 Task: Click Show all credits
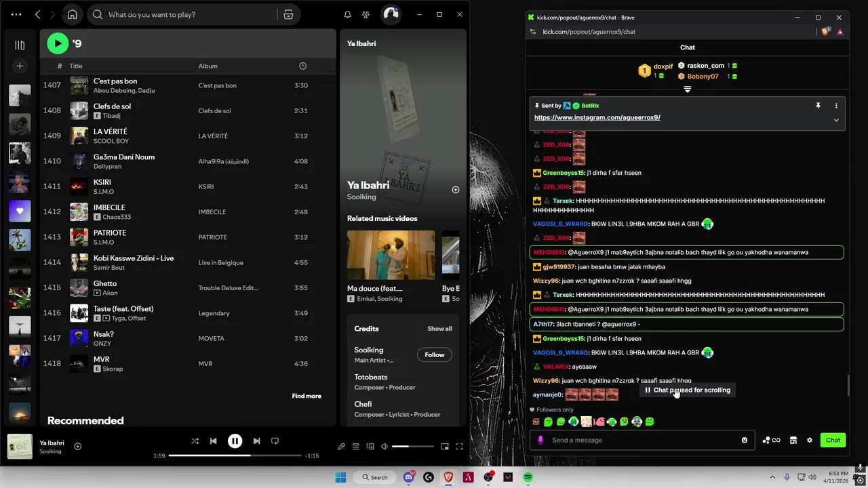coord(439,329)
